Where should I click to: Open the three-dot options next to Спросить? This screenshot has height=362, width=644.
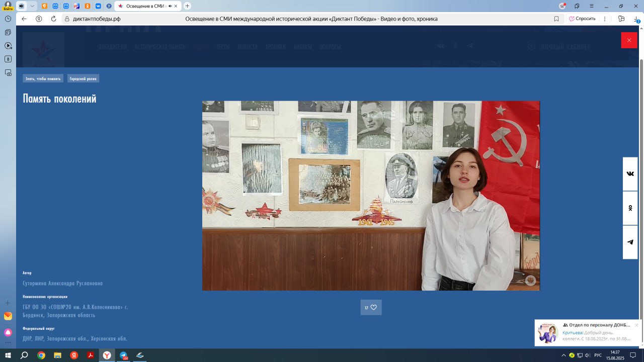(605, 19)
